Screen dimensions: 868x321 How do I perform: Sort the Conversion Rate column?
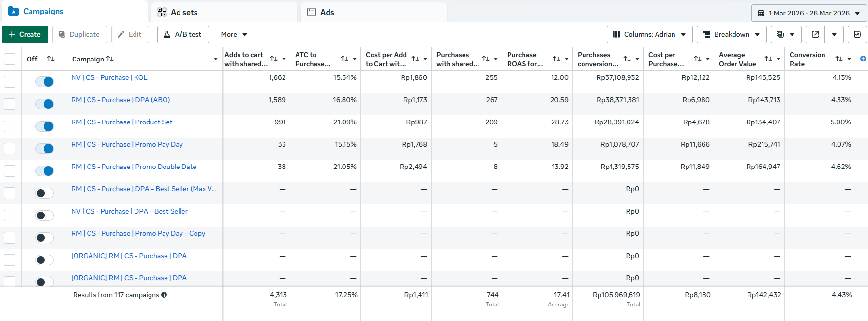click(839, 59)
